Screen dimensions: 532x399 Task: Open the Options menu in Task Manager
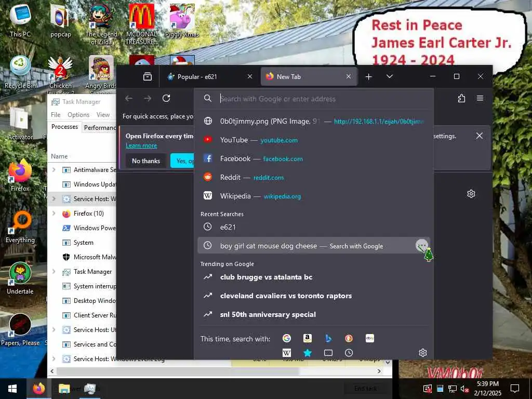(78, 115)
